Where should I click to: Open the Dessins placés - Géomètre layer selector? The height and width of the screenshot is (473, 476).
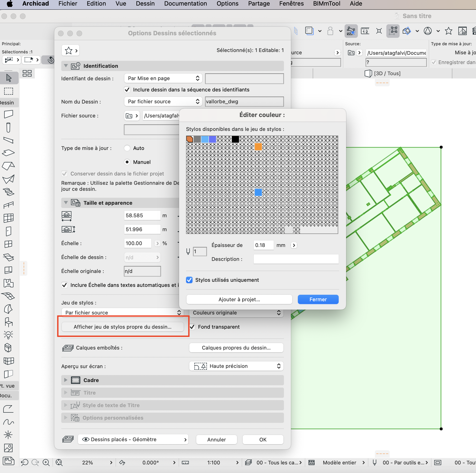[133, 440]
